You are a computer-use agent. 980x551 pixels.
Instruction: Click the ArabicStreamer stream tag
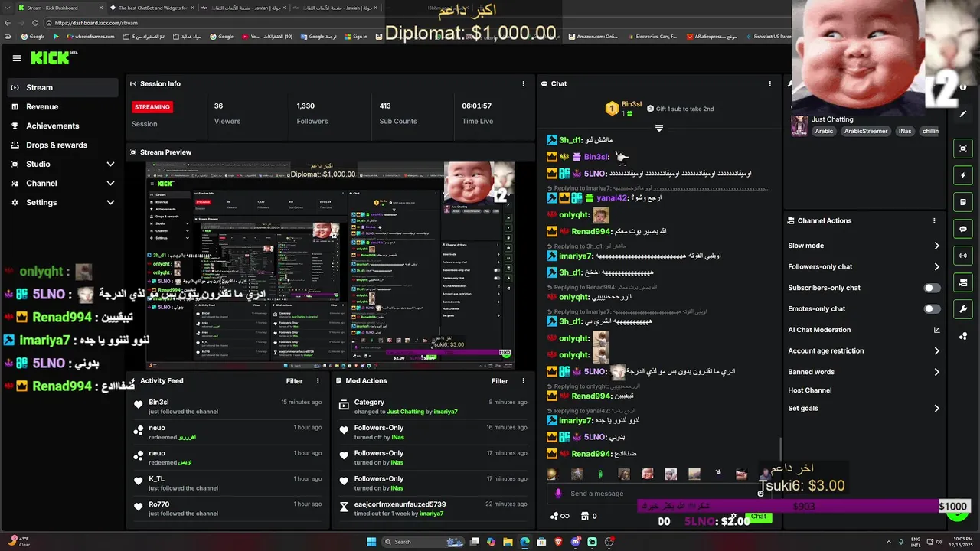(866, 131)
